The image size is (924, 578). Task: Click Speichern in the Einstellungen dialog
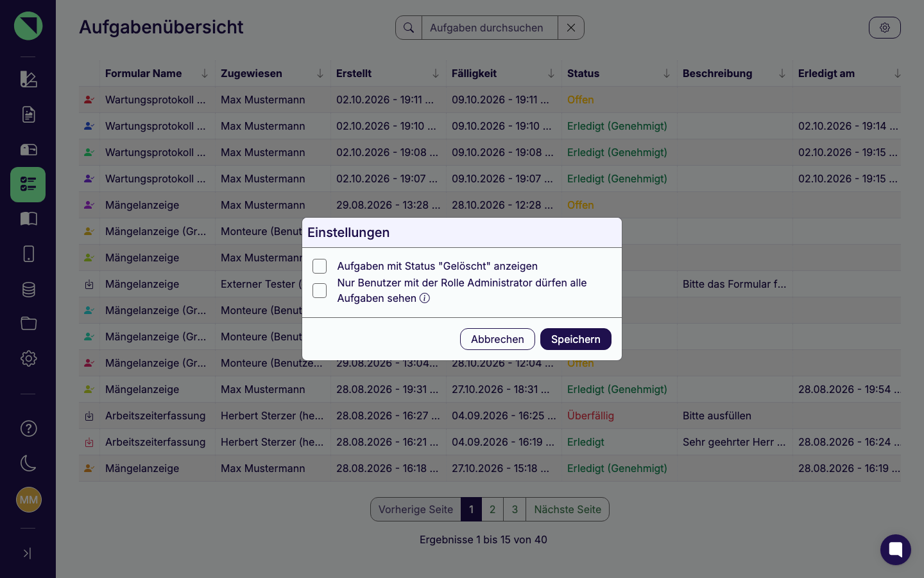point(576,339)
